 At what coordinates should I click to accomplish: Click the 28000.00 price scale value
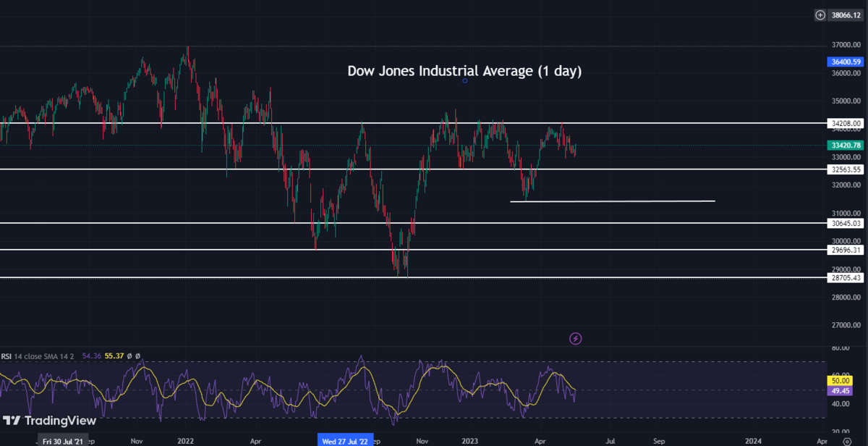coord(846,298)
